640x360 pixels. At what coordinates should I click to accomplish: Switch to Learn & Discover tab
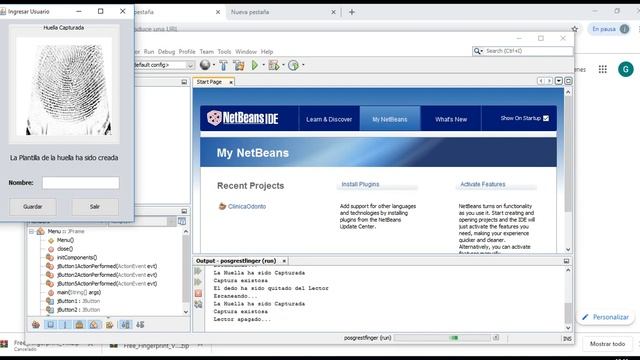tap(329, 119)
